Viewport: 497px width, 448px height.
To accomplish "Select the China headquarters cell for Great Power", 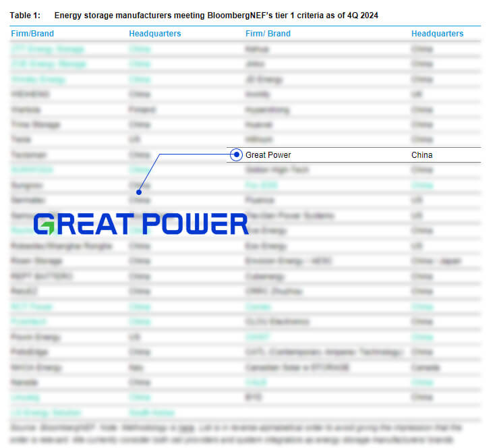I will pos(422,155).
